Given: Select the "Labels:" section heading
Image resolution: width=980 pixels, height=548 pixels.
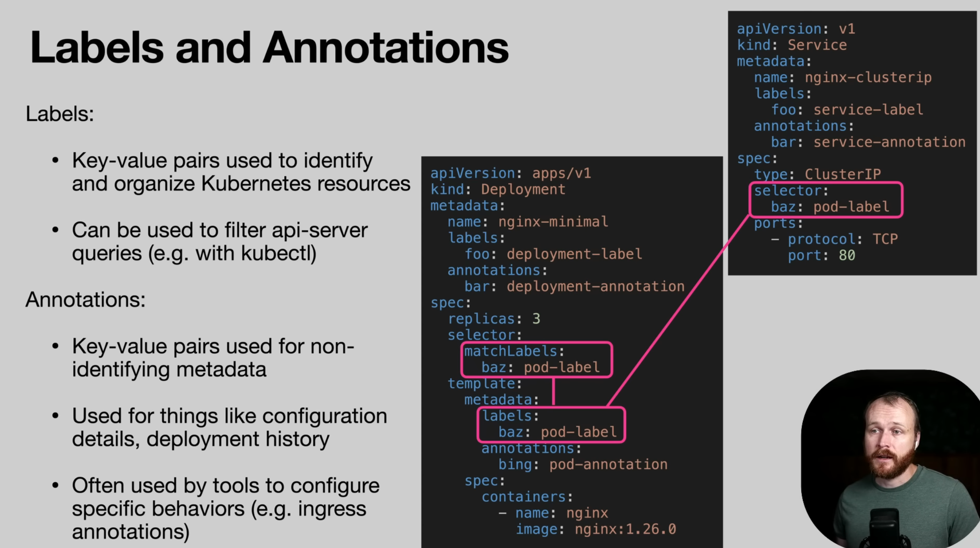Looking at the screenshot, I should 60,114.
